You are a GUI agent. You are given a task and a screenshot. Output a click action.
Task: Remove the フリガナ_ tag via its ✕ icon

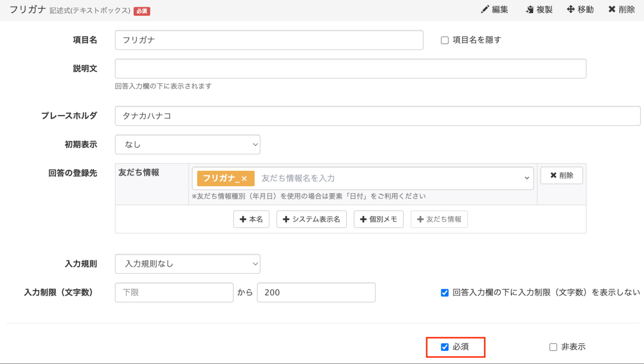click(x=245, y=178)
